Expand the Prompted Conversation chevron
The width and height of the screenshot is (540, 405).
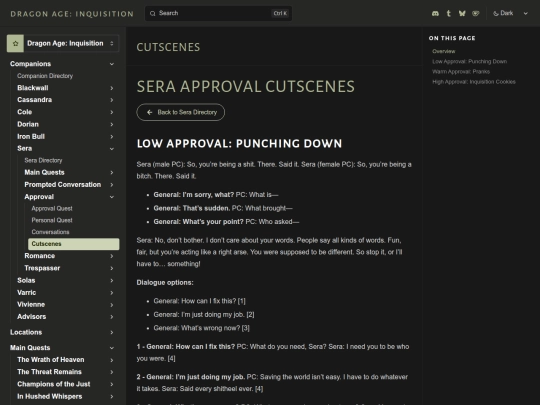112,185
